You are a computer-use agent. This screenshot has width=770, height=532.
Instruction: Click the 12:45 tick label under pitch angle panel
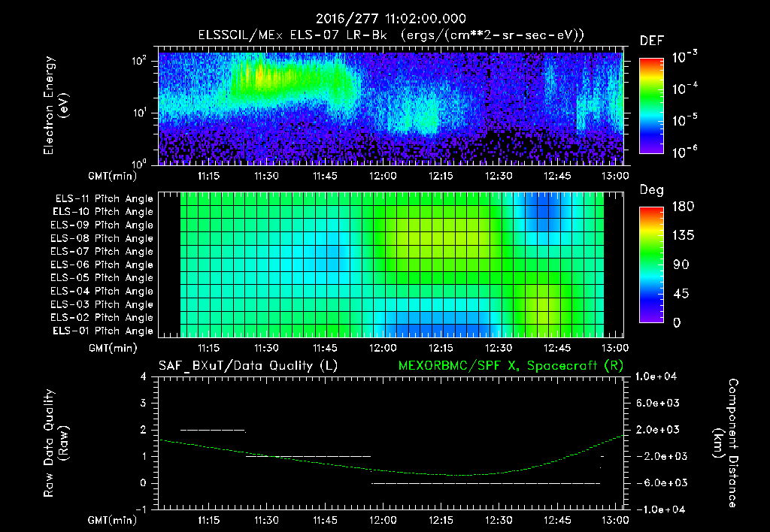(x=557, y=348)
